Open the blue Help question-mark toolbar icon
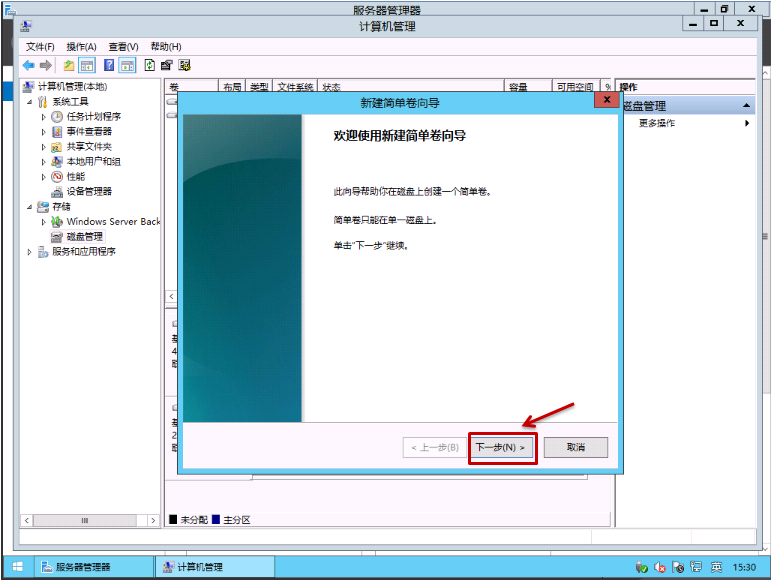 (x=108, y=65)
